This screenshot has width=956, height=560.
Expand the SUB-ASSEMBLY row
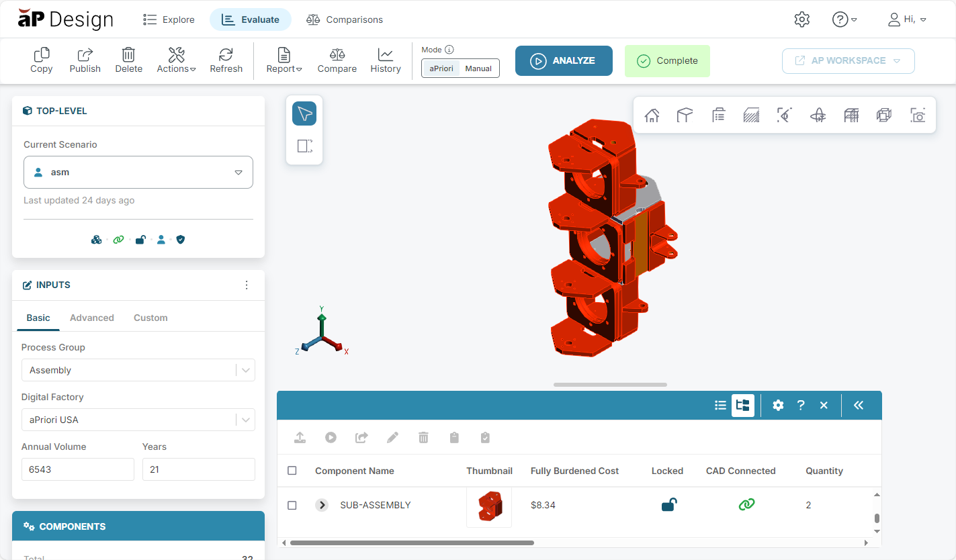(x=322, y=505)
